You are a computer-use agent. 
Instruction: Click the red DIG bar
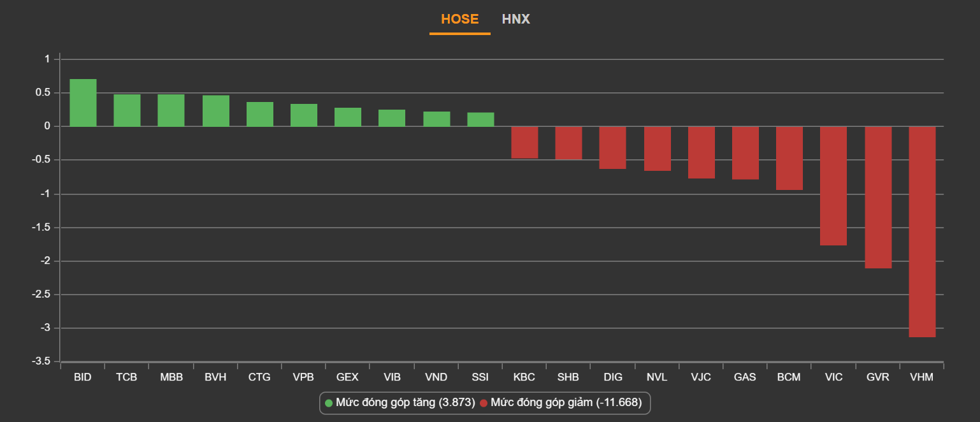pyautogui.click(x=613, y=147)
